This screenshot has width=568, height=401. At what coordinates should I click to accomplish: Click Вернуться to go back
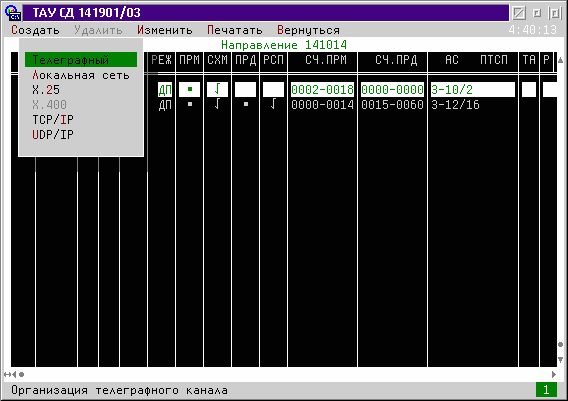308,30
